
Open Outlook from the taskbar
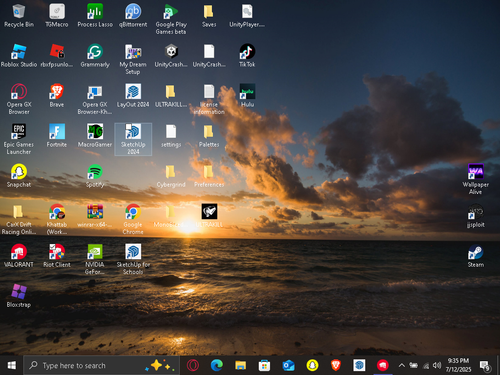click(288, 365)
